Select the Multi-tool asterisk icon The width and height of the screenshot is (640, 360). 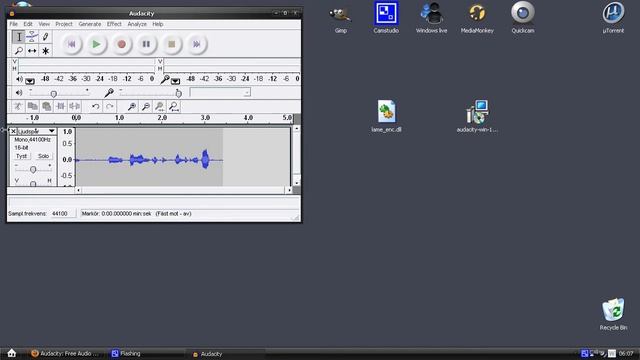(x=45, y=51)
